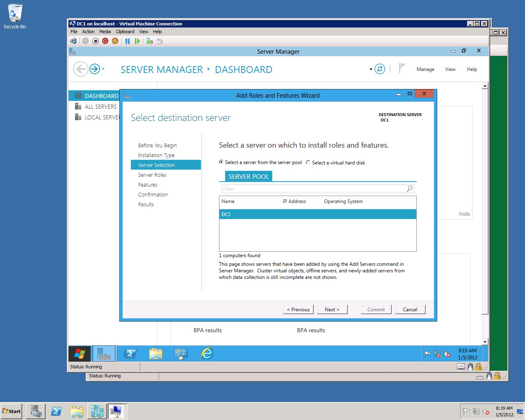Screen dimensions: 525x420
Task: Choose 'Select a virtual hard disk' option
Action: pyautogui.click(x=336, y=163)
